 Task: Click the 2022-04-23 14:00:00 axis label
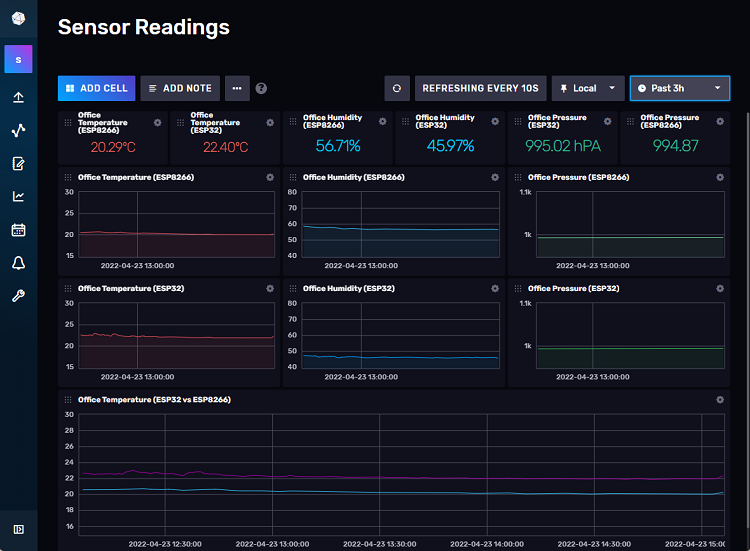tap(487, 544)
